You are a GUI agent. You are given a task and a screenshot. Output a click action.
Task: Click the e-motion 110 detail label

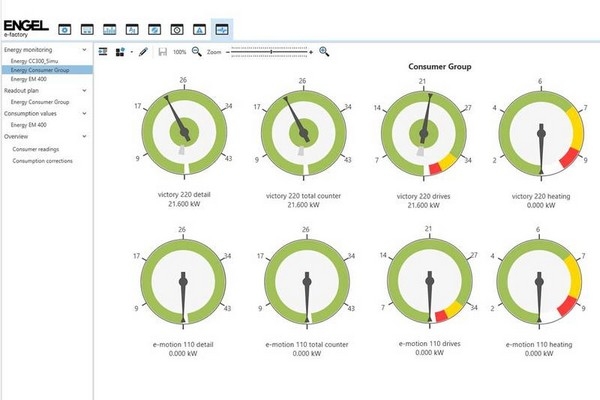pyautogui.click(x=183, y=344)
